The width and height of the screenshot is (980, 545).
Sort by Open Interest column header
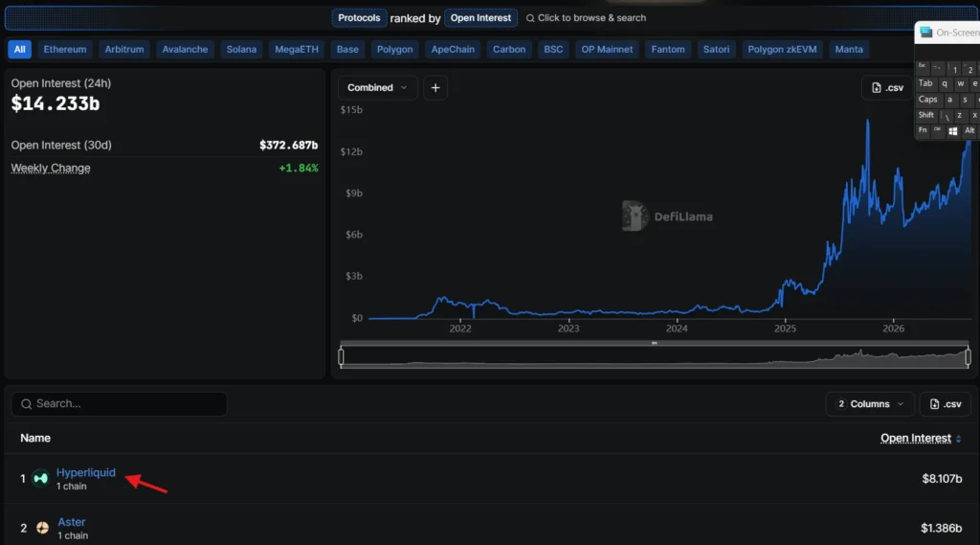[x=916, y=439]
